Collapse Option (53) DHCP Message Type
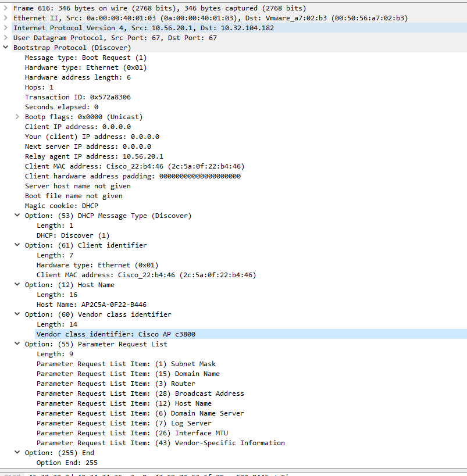The height and width of the screenshot is (476, 467). [x=17, y=216]
